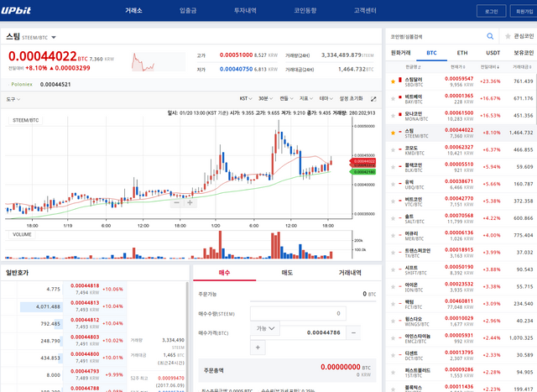537x392 pixels.
Task: Click the UPbit logo
Action: click(16, 10)
